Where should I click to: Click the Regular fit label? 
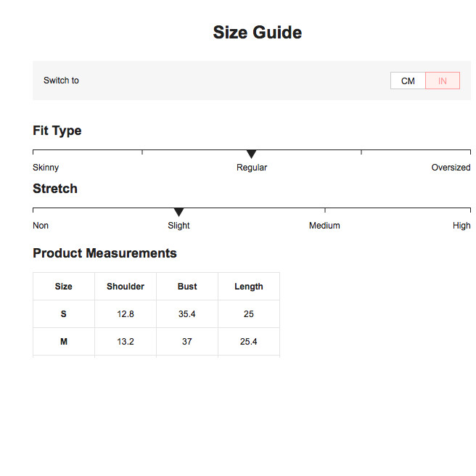252,168
